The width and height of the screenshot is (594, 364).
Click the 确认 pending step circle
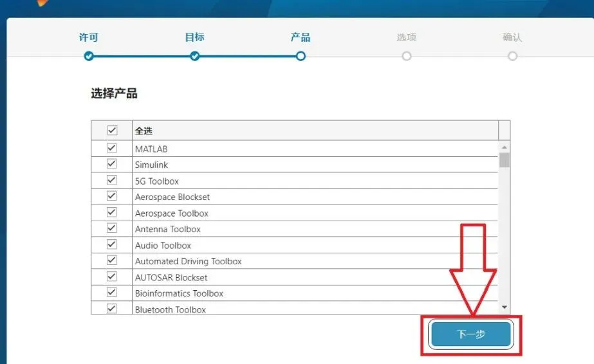512,57
